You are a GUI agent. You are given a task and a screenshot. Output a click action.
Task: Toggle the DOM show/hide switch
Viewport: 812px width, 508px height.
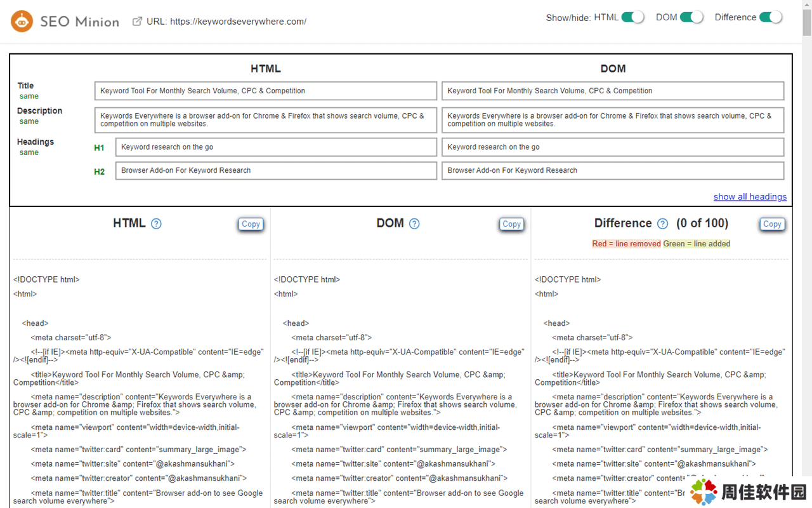(691, 17)
